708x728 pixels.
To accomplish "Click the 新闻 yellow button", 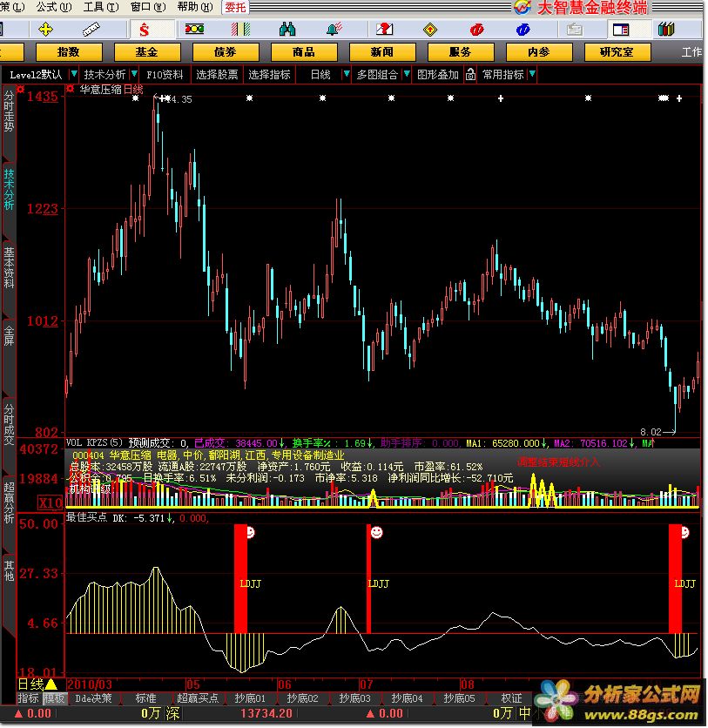I will 382,52.
